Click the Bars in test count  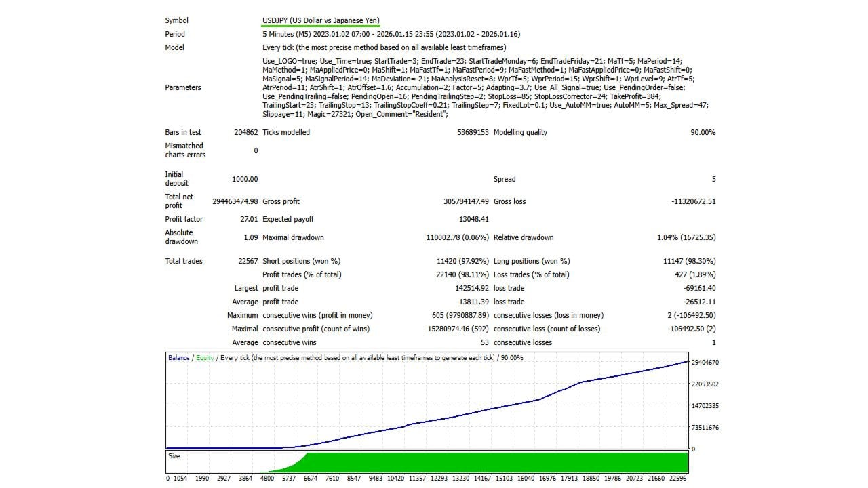coord(241,132)
